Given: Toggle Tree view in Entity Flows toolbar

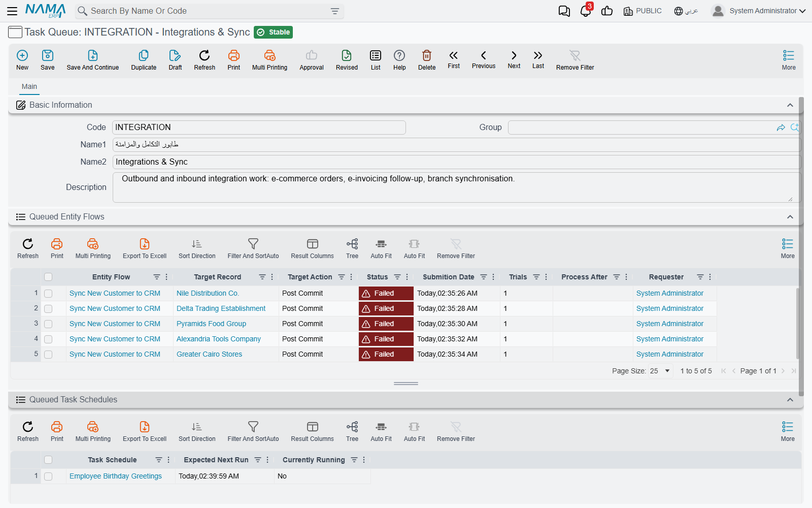Looking at the screenshot, I should [352, 244].
